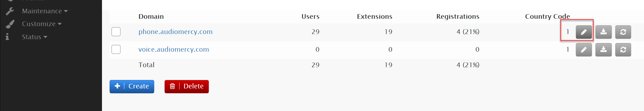The width and height of the screenshot is (644, 111).
Task: Click the Status info icon
Action: pos(7,37)
